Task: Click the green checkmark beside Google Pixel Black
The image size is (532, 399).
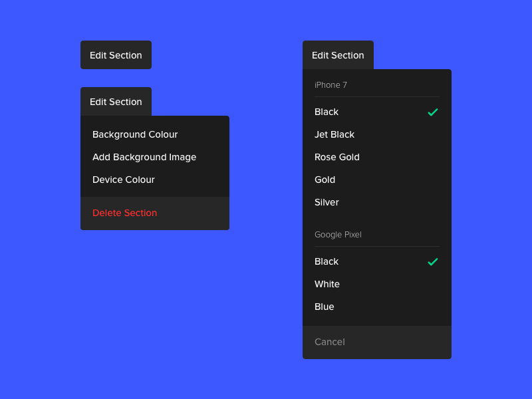Action: click(432, 262)
